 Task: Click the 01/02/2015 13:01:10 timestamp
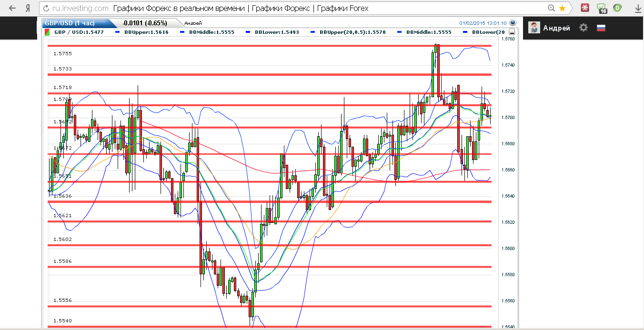pyautogui.click(x=483, y=23)
